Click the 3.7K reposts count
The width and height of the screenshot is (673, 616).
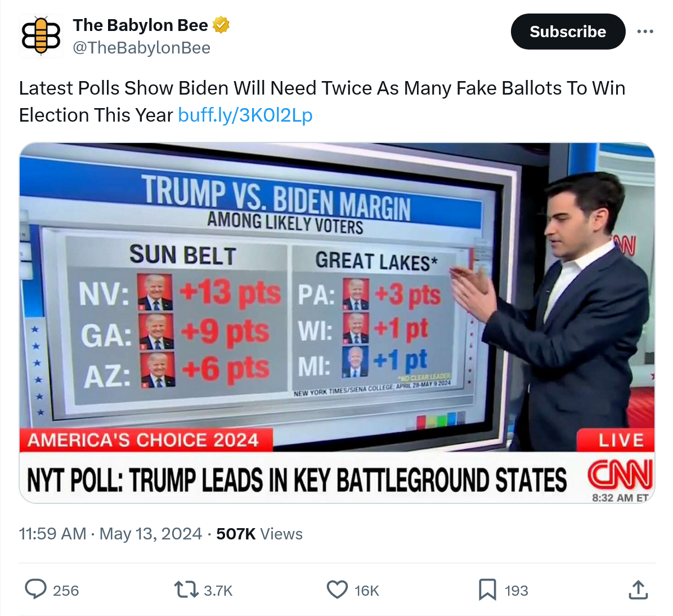[x=218, y=591]
